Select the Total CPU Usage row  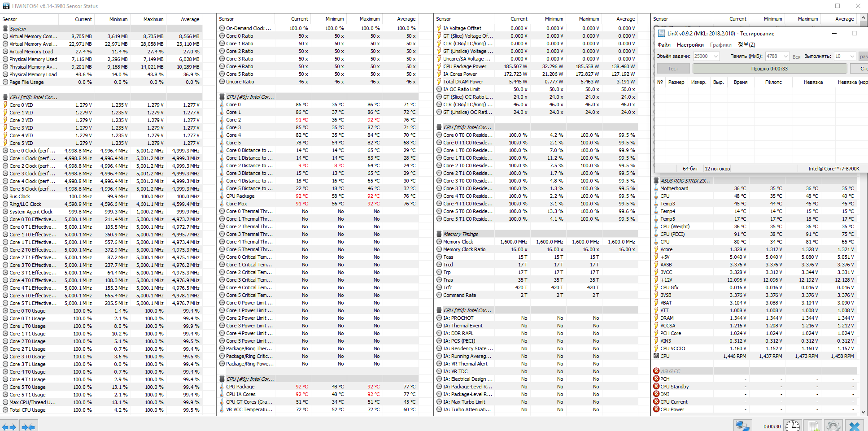[x=101, y=410]
